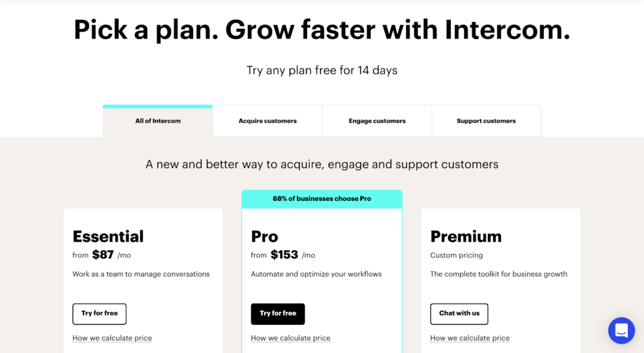Screen dimensions: 644x353
Task: Click the Pick a plan headline
Action: (322, 30)
